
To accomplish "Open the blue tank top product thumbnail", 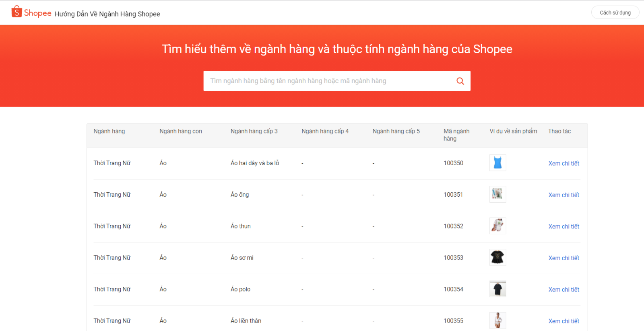I will point(497,163).
